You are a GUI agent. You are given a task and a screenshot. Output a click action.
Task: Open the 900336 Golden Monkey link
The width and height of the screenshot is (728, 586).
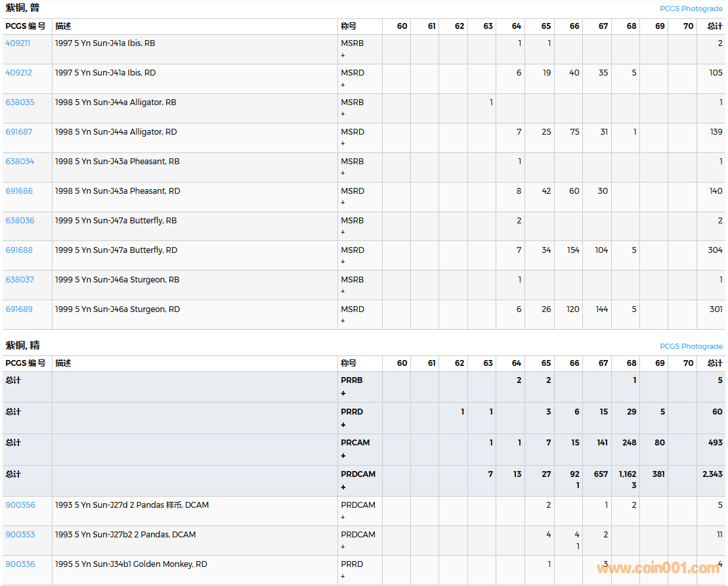coord(20,564)
